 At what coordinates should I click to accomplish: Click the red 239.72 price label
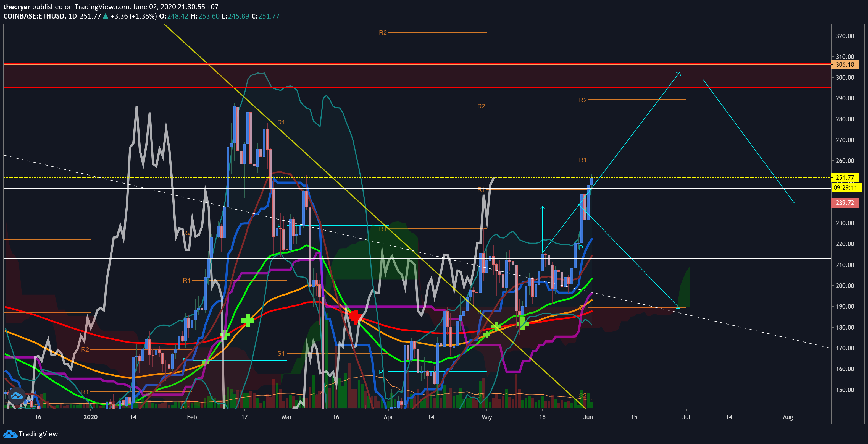tap(845, 203)
